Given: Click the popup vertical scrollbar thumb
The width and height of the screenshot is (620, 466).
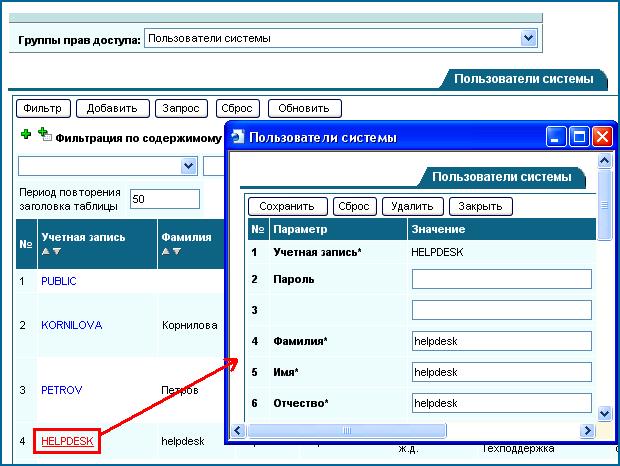Looking at the screenshot, I should coord(605,205).
